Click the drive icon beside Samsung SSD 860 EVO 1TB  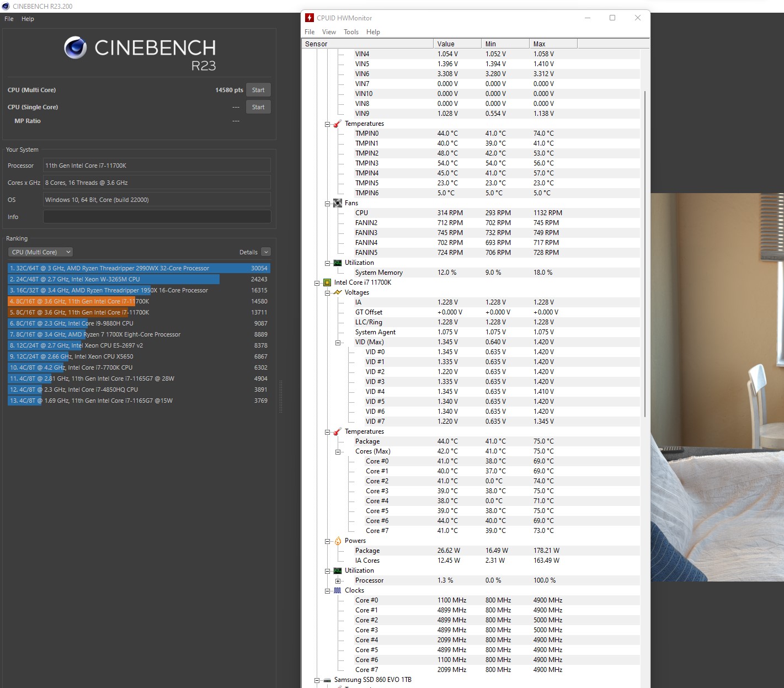pyautogui.click(x=327, y=680)
